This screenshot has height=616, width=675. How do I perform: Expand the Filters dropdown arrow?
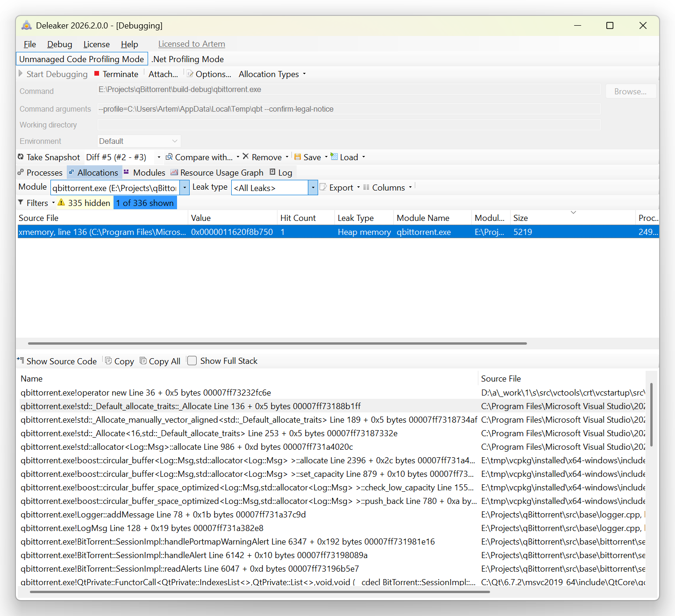click(x=53, y=203)
